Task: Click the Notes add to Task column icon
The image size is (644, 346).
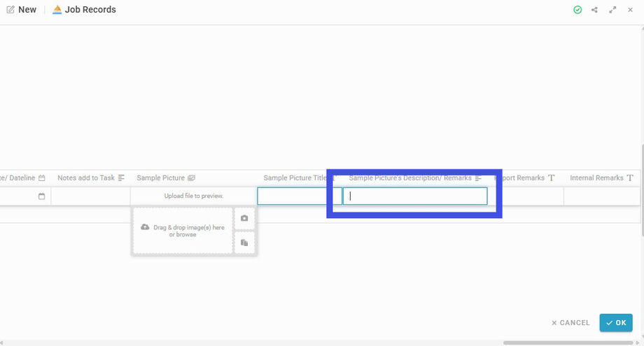Action: (121, 178)
